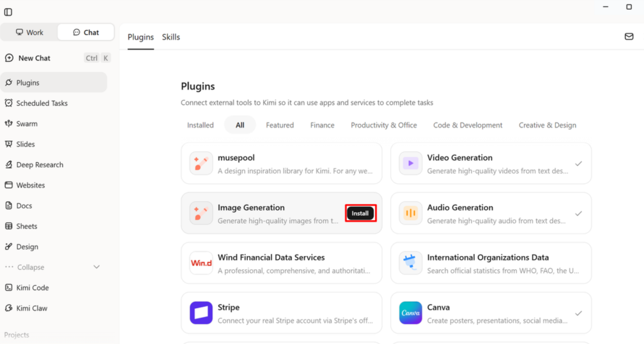The image size is (644, 344).
Task: Click the monitor icon on the Work tab
Action: 19,33
